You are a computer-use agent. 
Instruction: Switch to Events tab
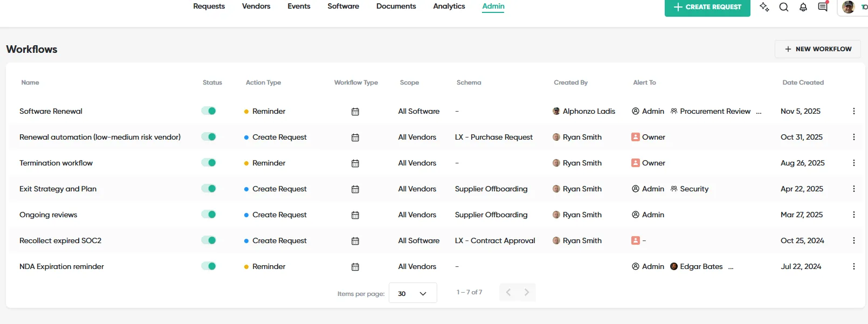click(299, 6)
